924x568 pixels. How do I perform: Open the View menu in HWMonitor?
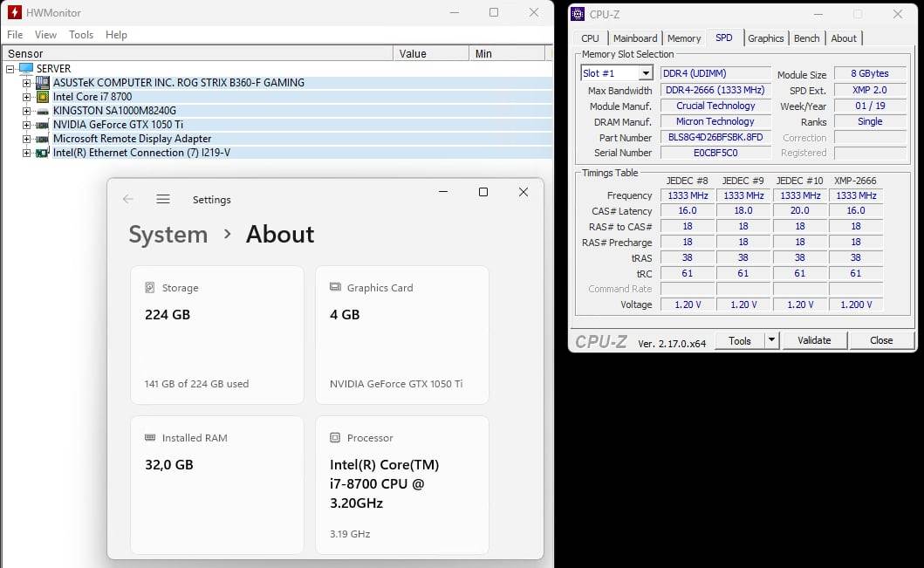45,35
